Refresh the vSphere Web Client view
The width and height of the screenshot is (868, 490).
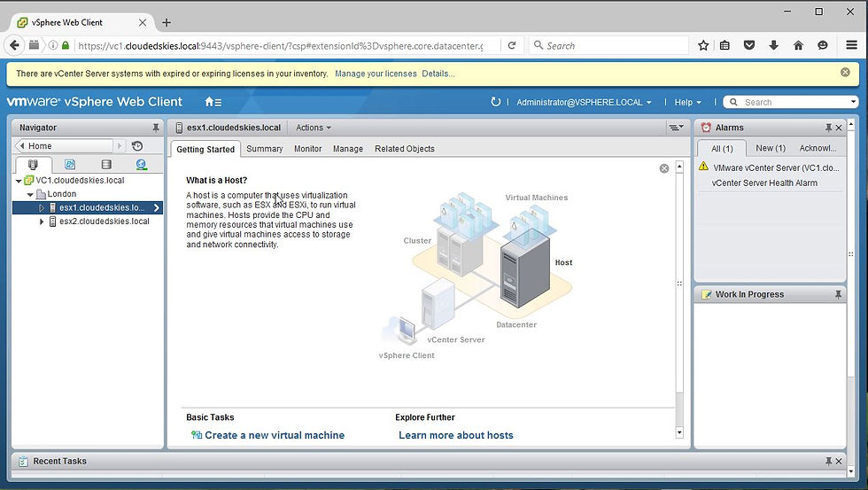[495, 102]
